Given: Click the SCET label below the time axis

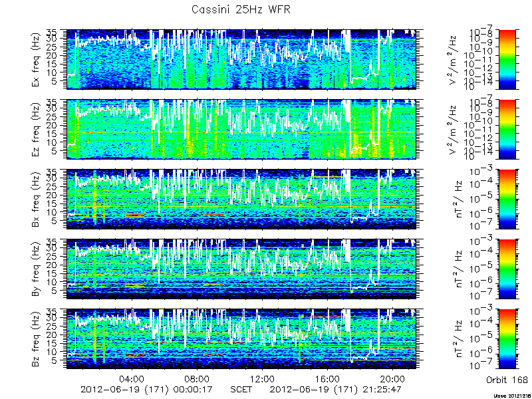Looking at the screenshot, I should pyautogui.click(x=241, y=389).
